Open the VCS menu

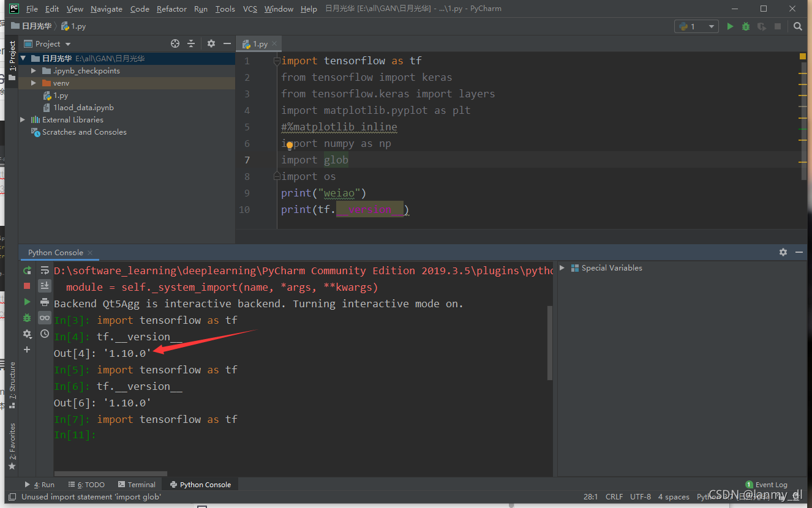[250, 9]
